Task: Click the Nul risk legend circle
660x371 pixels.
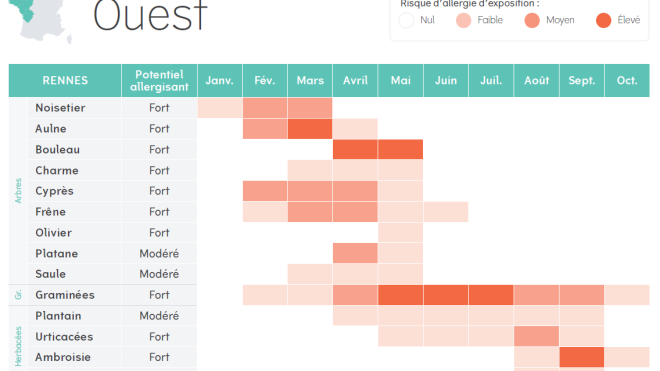Action: [x=406, y=20]
